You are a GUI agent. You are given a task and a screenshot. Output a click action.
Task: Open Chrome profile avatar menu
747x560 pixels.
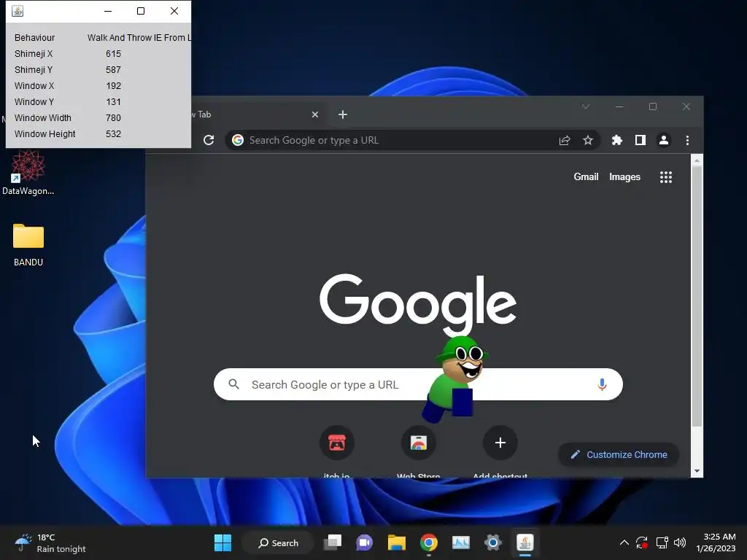[x=664, y=140]
